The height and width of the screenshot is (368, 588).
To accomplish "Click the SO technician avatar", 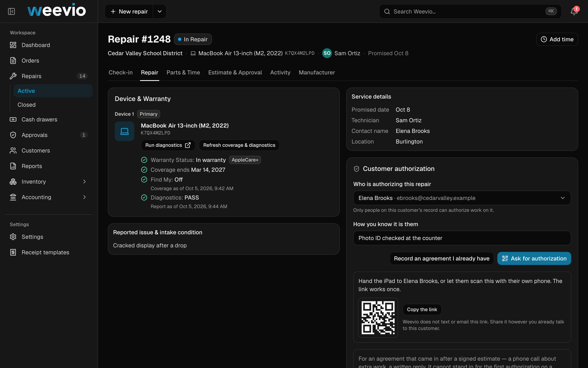I will tap(327, 53).
